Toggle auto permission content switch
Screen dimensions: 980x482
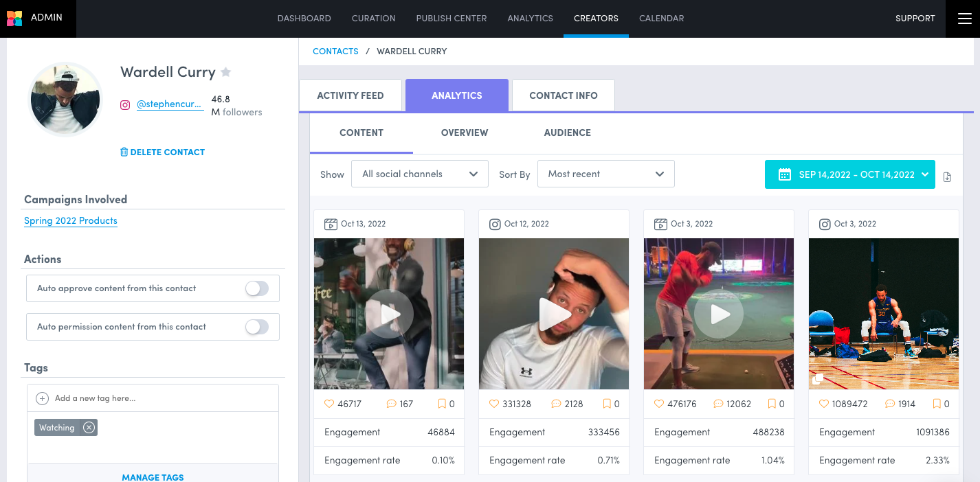[x=257, y=327]
